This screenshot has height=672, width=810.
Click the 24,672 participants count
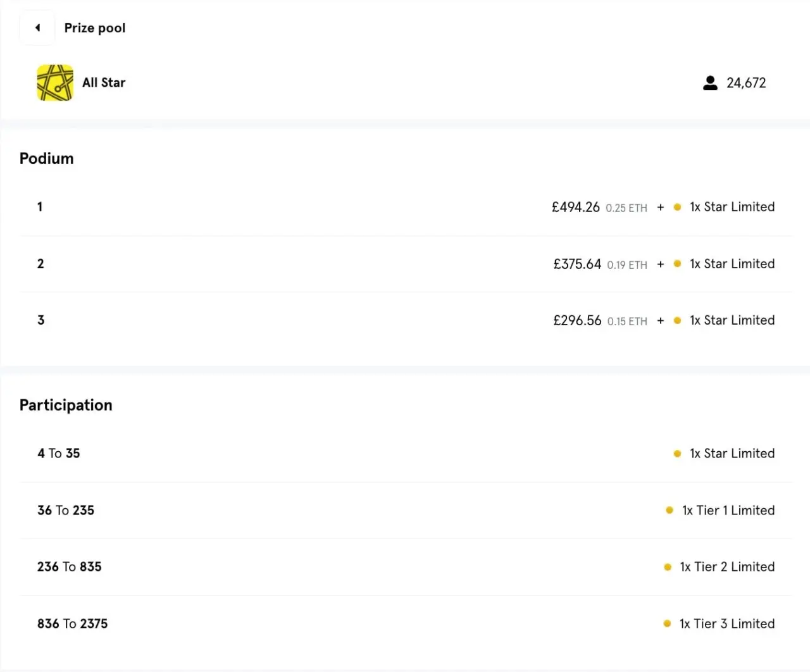[x=746, y=83]
